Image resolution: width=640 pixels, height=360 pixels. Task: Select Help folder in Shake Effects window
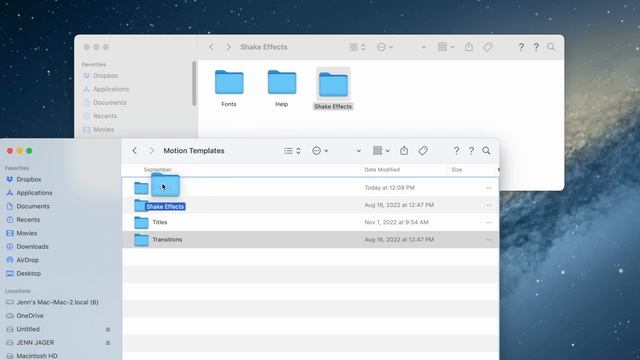[x=282, y=88]
